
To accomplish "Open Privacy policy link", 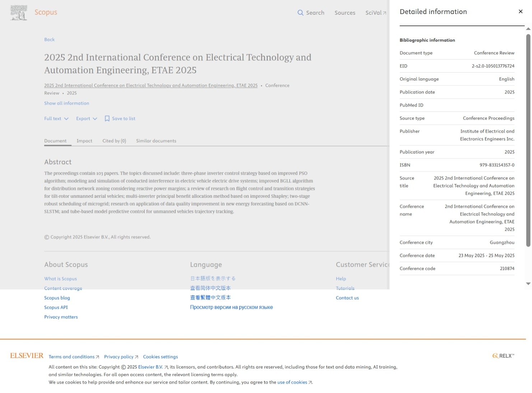I will (x=121, y=357).
